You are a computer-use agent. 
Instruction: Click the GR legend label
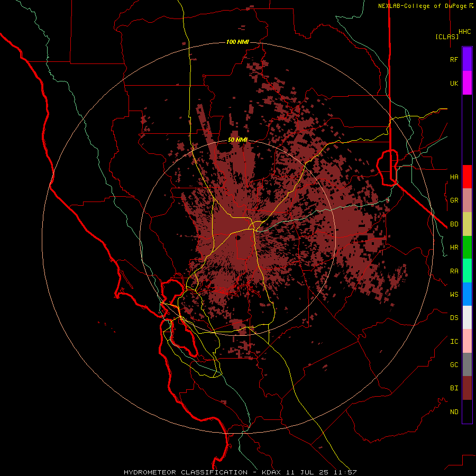454,200
